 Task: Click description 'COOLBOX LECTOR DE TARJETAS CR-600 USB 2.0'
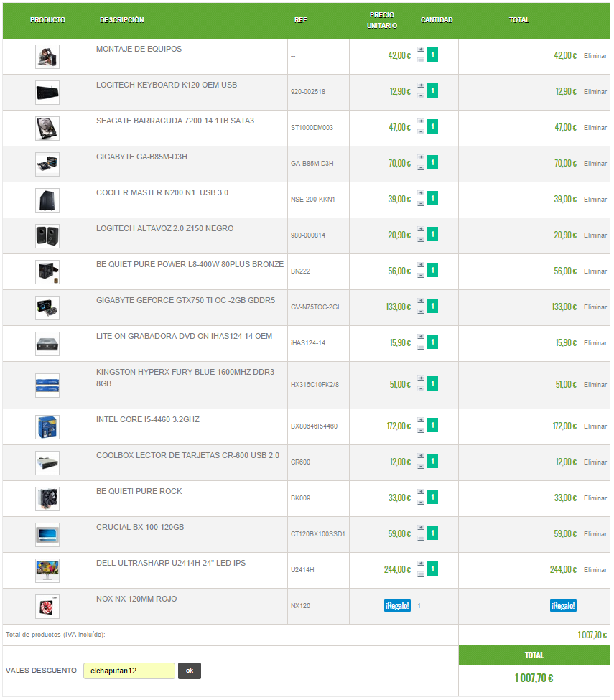point(187,455)
